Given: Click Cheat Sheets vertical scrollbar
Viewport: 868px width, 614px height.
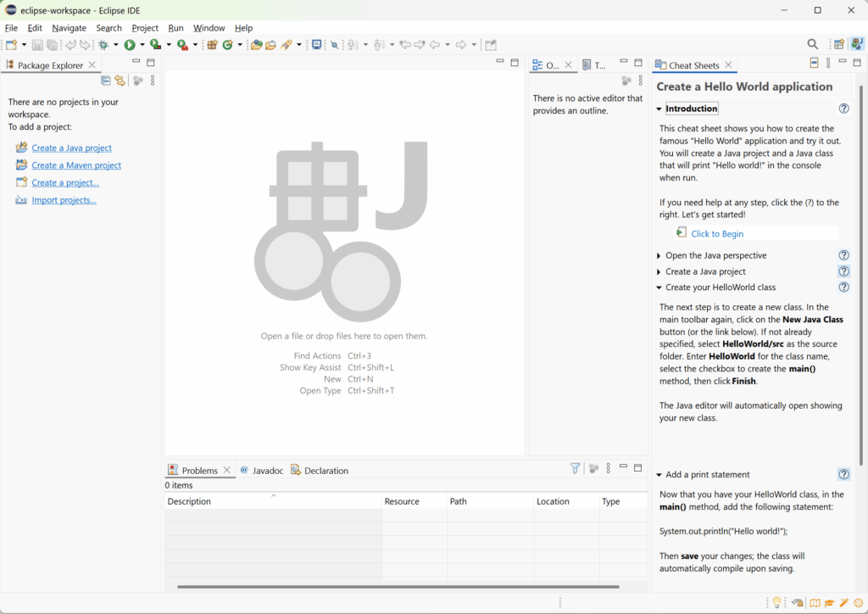Looking at the screenshot, I should tap(861, 276).
